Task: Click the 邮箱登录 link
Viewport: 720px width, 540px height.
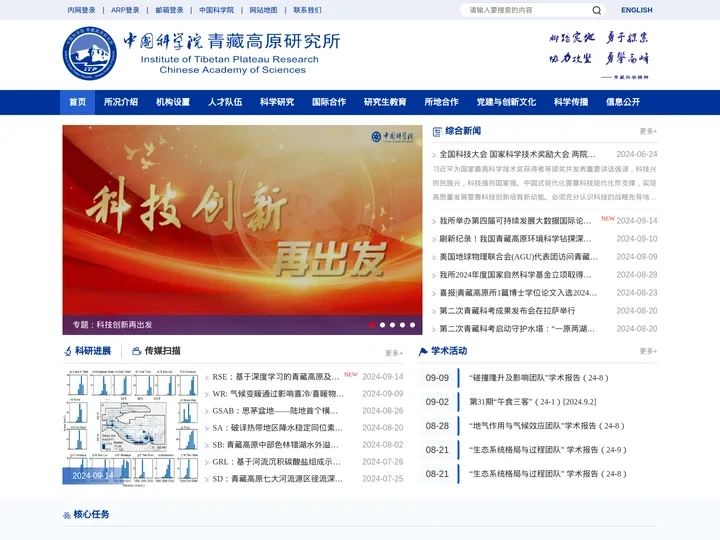Action: 169,10
